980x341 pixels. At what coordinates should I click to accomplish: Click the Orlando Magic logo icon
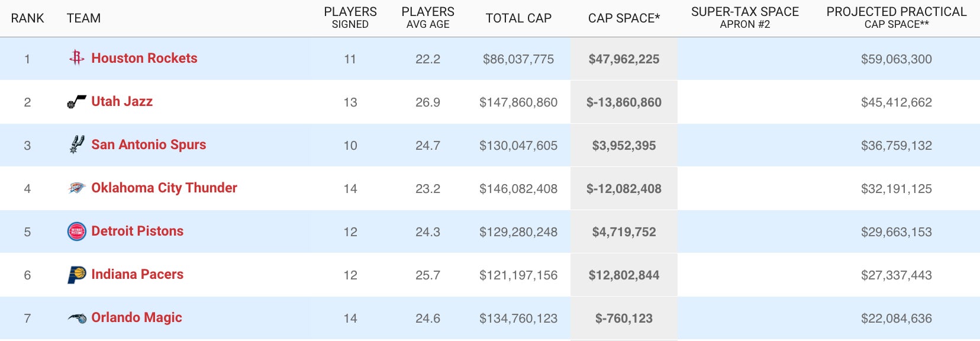[76, 318]
